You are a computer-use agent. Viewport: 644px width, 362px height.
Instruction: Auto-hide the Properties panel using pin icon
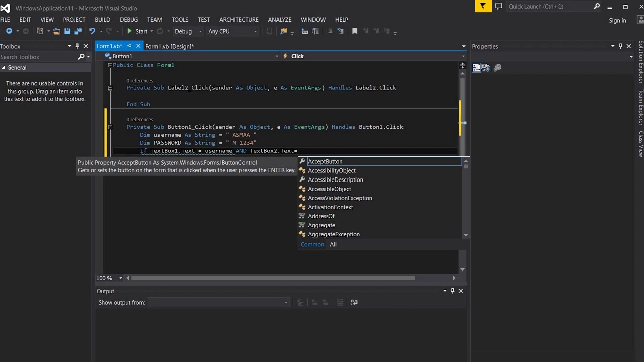620,46
